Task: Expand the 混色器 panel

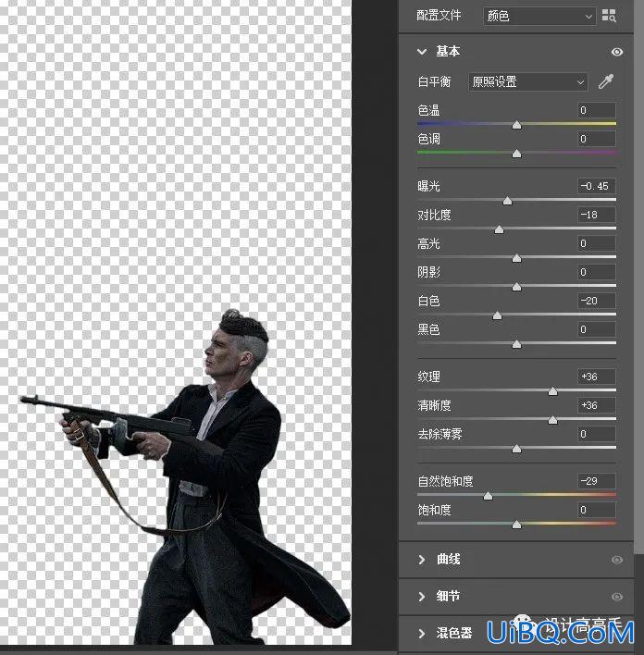Action: pos(422,634)
